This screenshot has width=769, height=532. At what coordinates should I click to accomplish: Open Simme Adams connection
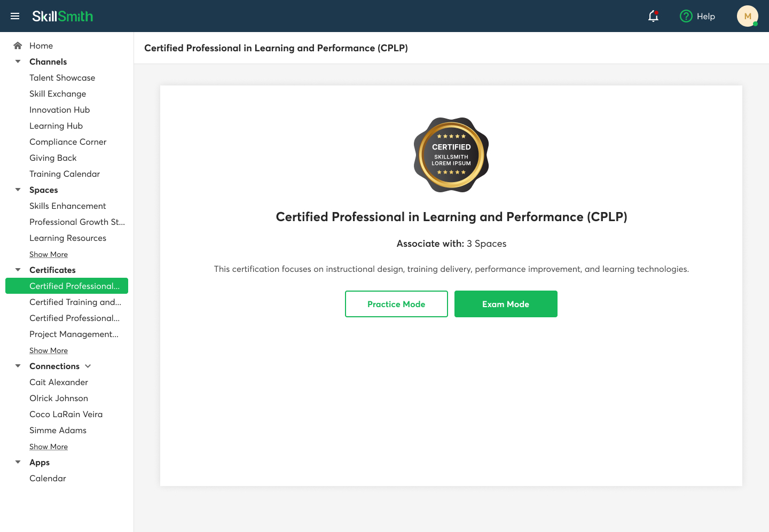point(58,430)
